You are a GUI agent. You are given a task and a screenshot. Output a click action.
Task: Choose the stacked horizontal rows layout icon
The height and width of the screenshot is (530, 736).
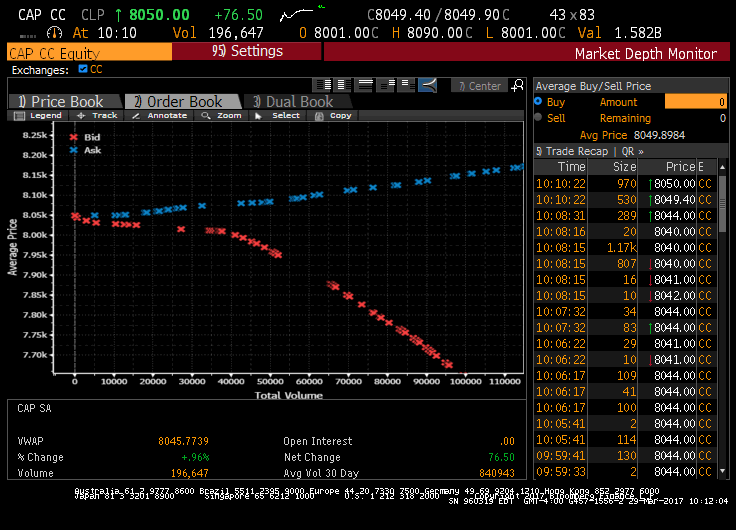click(x=365, y=85)
